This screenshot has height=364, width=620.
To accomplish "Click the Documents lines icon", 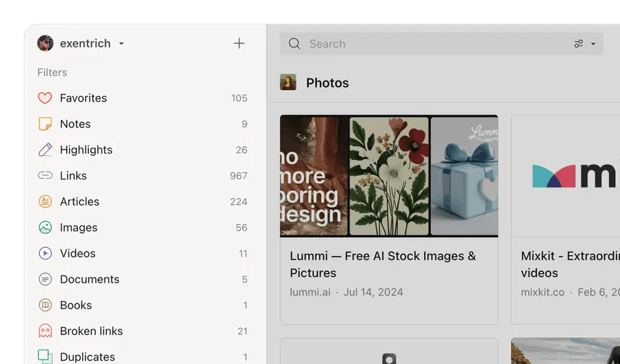I will 45,279.
